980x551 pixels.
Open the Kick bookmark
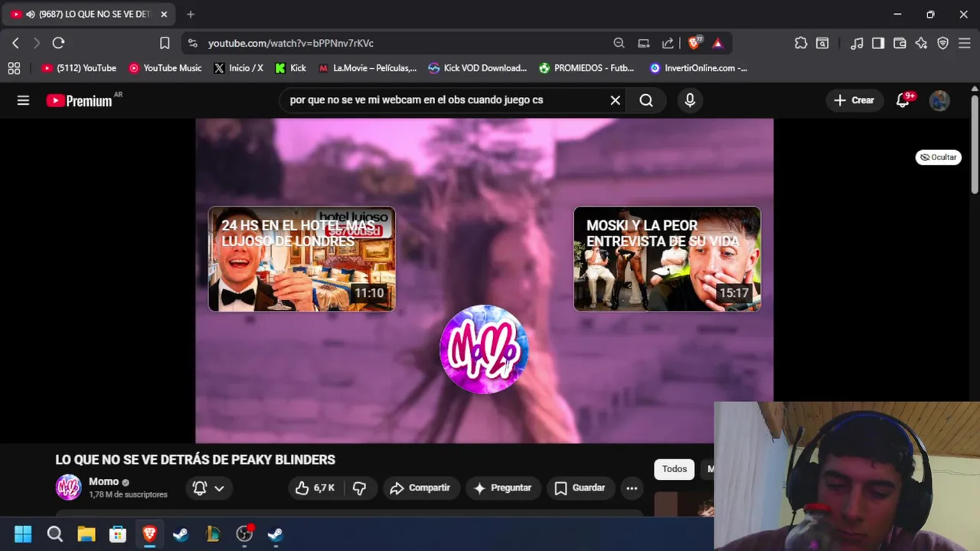(x=290, y=68)
